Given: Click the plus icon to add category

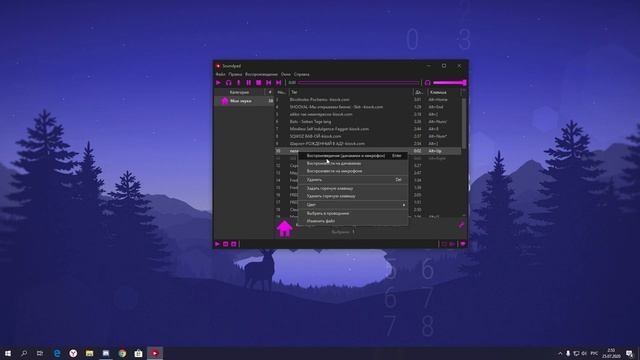Looking at the screenshot, I should pos(270,92).
